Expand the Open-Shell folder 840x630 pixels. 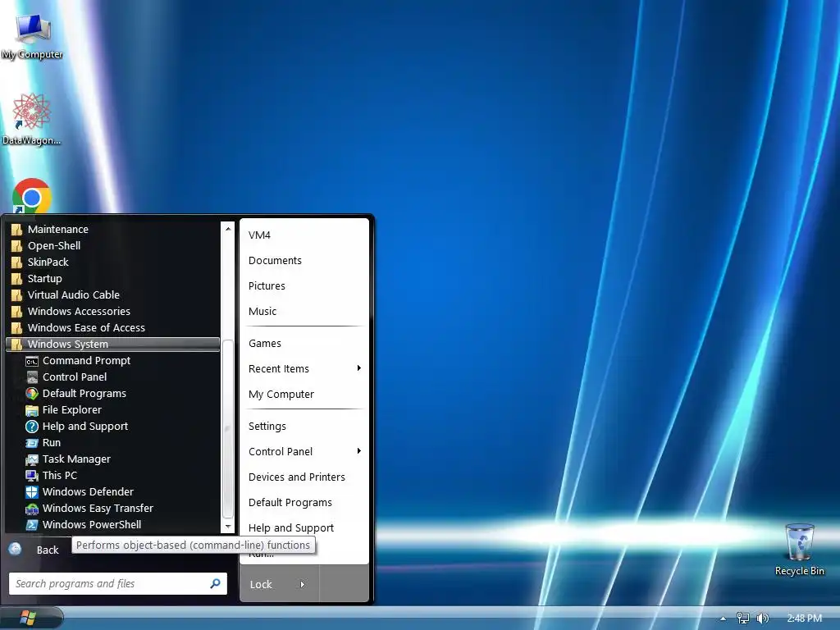tap(112, 246)
